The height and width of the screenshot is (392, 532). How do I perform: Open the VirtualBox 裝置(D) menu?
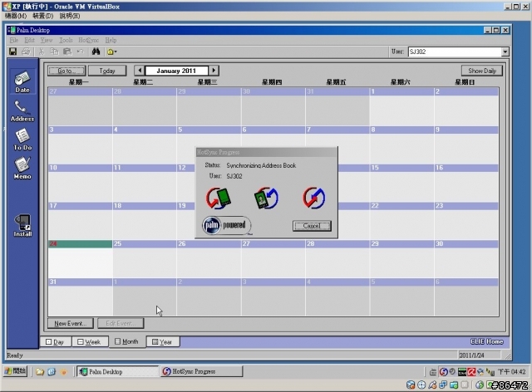click(42, 16)
